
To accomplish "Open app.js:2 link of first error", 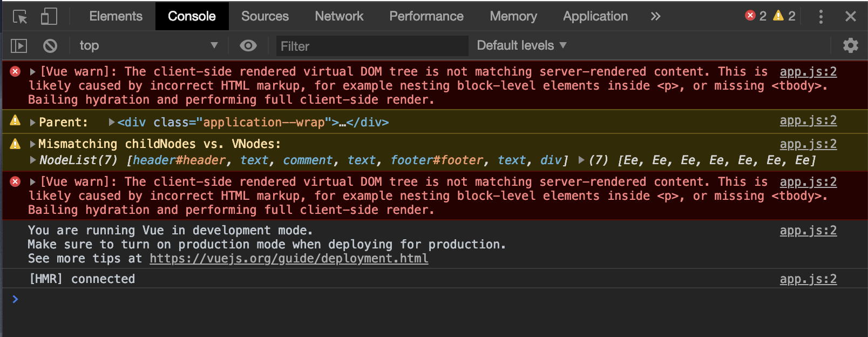I will pos(808,71).
